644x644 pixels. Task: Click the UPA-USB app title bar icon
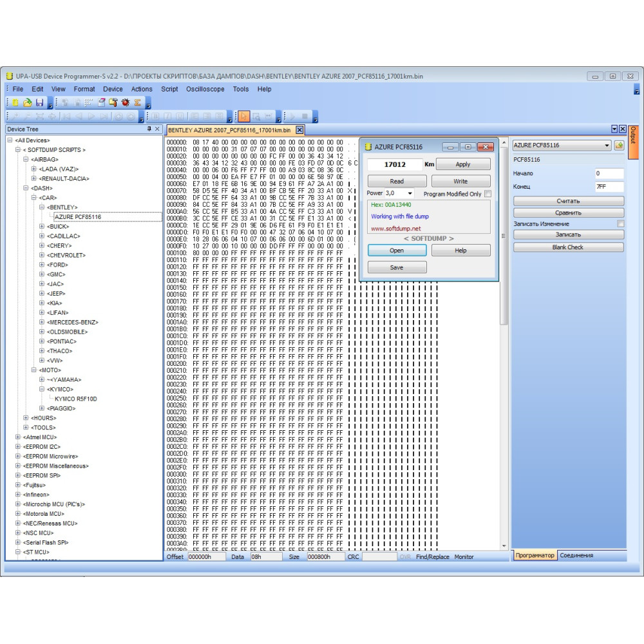coord(10,76)
